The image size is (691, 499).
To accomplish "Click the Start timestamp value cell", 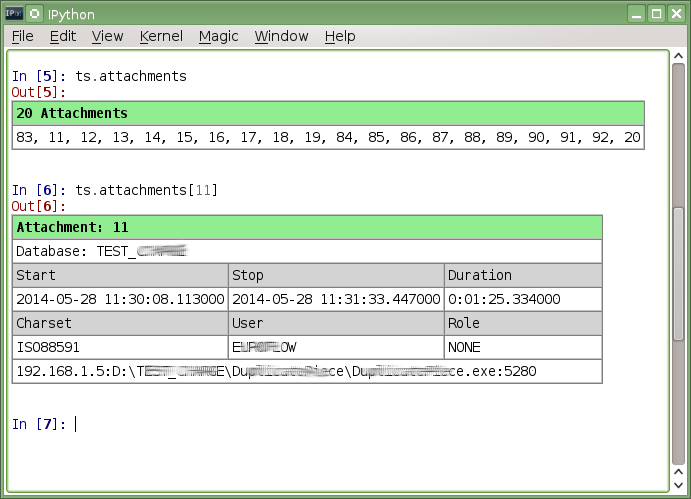I will pyautogui.click(x=120, y=299).
